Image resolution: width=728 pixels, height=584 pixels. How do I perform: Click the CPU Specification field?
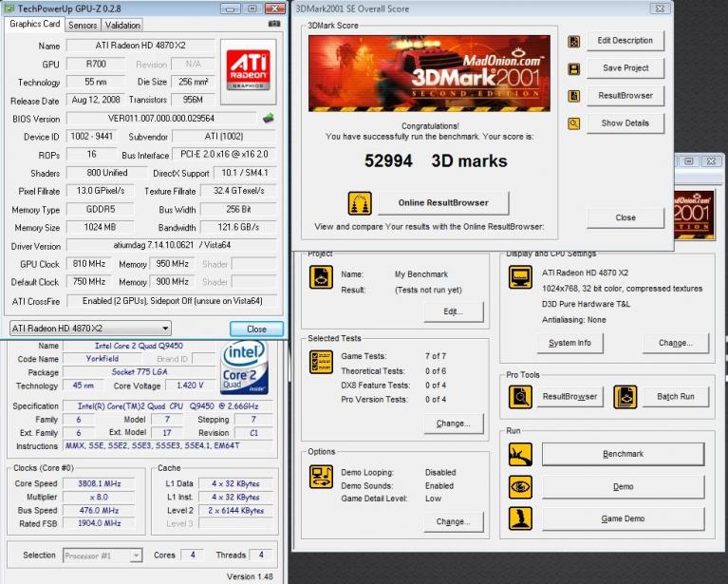tap(168, 406)
